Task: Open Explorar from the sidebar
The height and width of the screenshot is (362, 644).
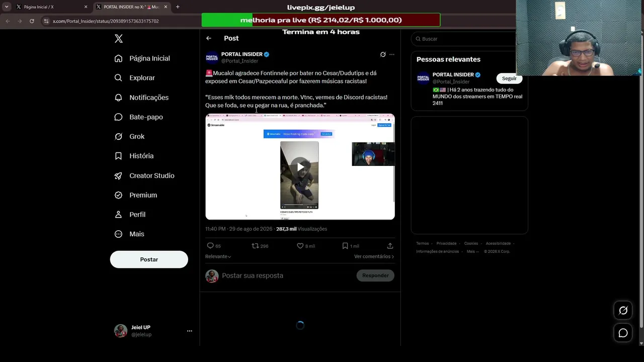Action: point(135,78)
